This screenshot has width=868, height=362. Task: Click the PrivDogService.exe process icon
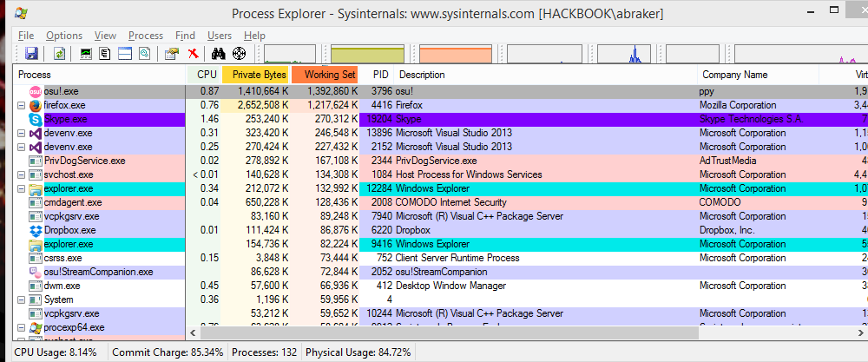pos(36,161)
